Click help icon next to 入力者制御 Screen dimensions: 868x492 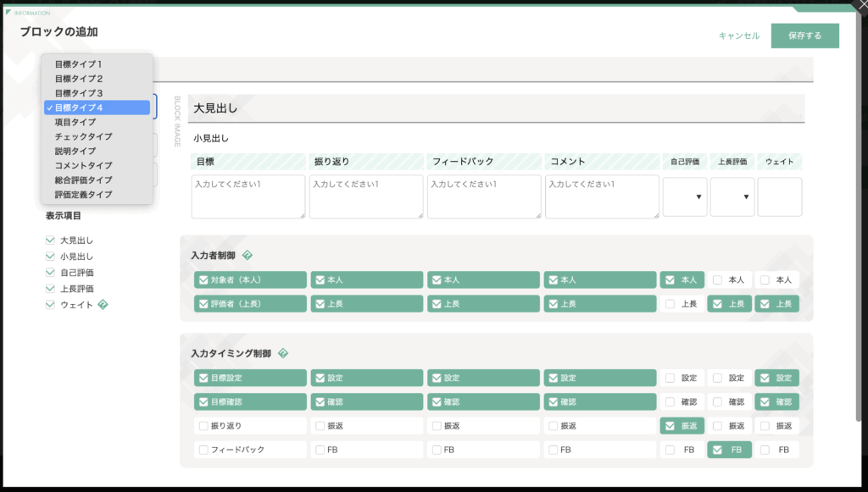[248, 255]
